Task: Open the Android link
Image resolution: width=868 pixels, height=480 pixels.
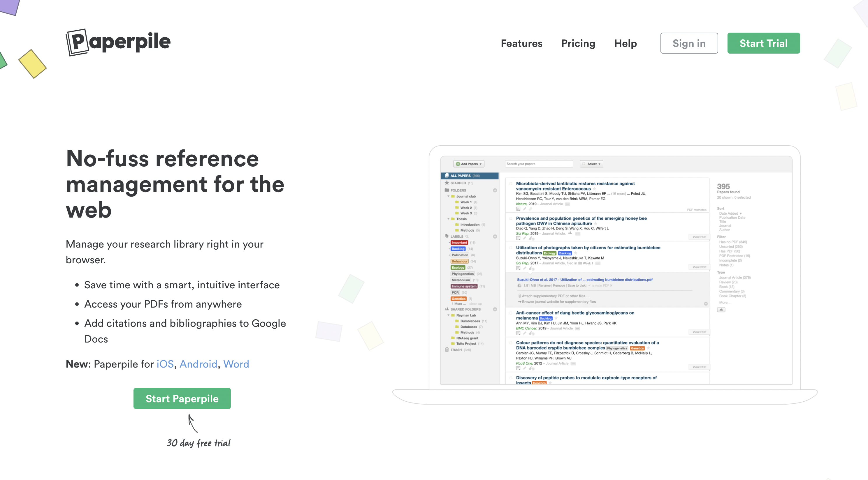Action: (198, 364)
